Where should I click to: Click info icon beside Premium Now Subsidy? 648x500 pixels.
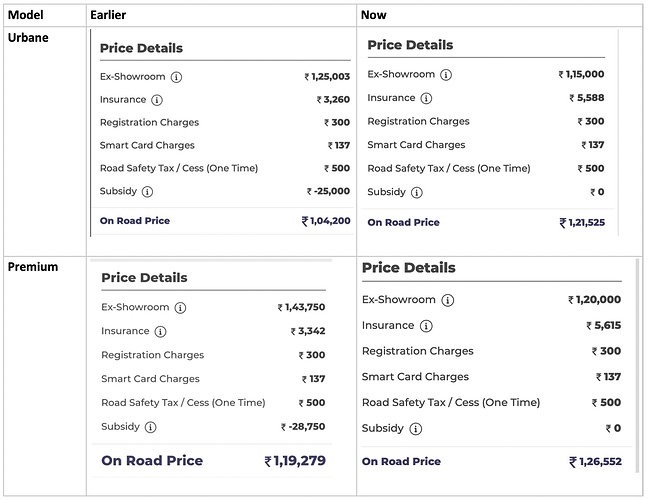coord(416,429)
